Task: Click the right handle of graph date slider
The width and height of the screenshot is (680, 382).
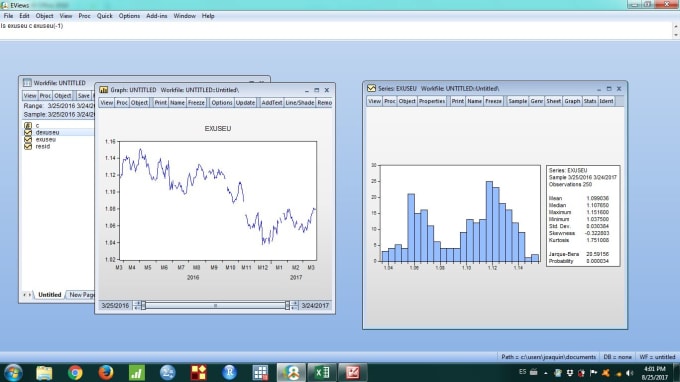Action: tap(287, 306)
